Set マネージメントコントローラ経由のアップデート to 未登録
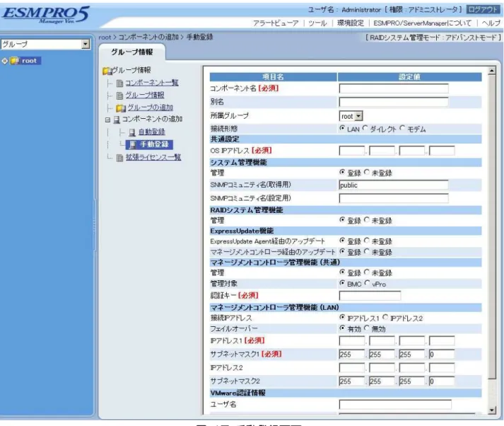Screen dimensions: 504x426 [x=367, y=252]
